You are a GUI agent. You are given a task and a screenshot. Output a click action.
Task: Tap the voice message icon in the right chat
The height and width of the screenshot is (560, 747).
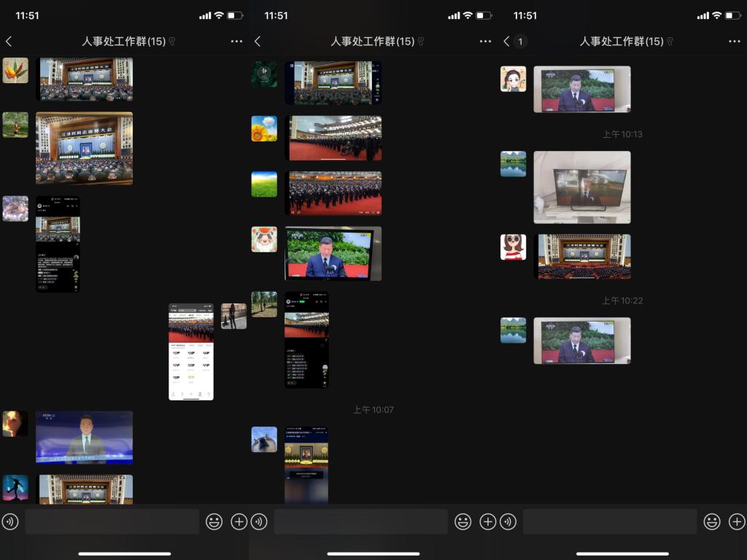508,521
